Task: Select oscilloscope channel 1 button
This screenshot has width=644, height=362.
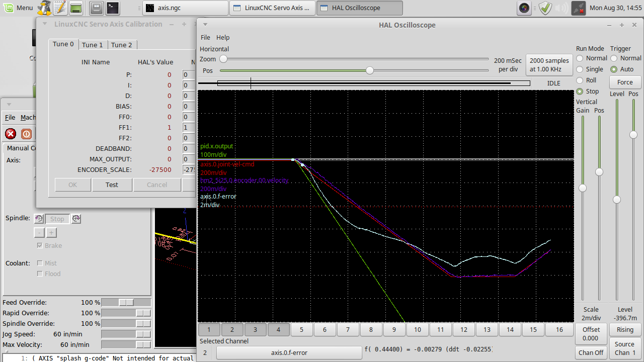Action: 209,330
